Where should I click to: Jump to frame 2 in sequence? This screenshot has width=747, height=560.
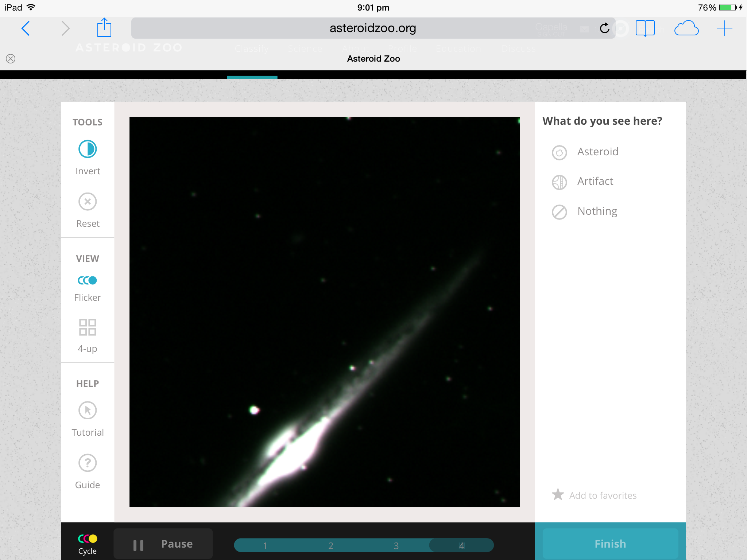click(331, 546)
